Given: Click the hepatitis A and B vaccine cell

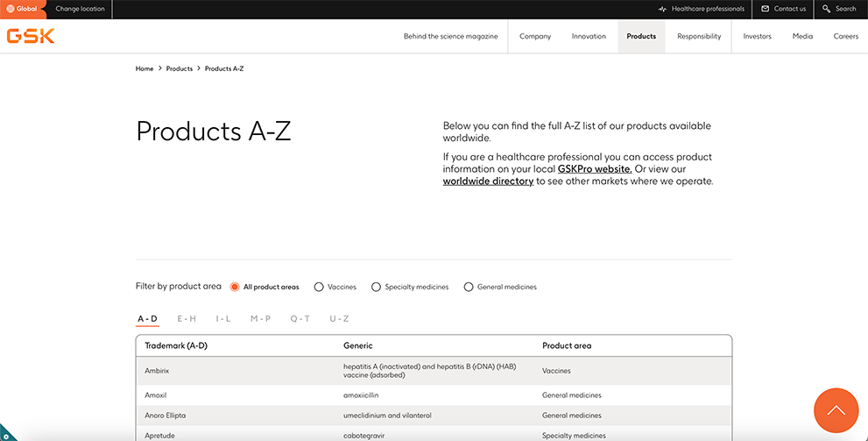Looking at the screenshot, I should click(x=430, y=371).
